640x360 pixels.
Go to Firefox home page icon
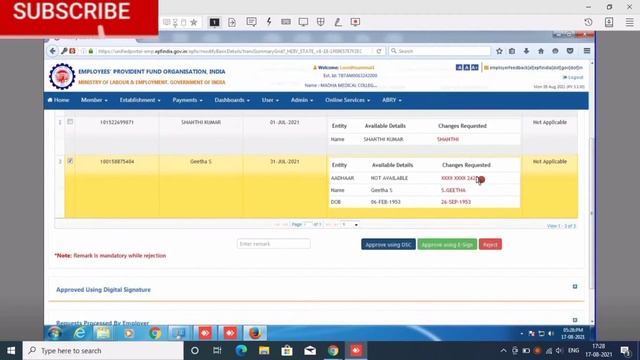[x=541, y=51]
